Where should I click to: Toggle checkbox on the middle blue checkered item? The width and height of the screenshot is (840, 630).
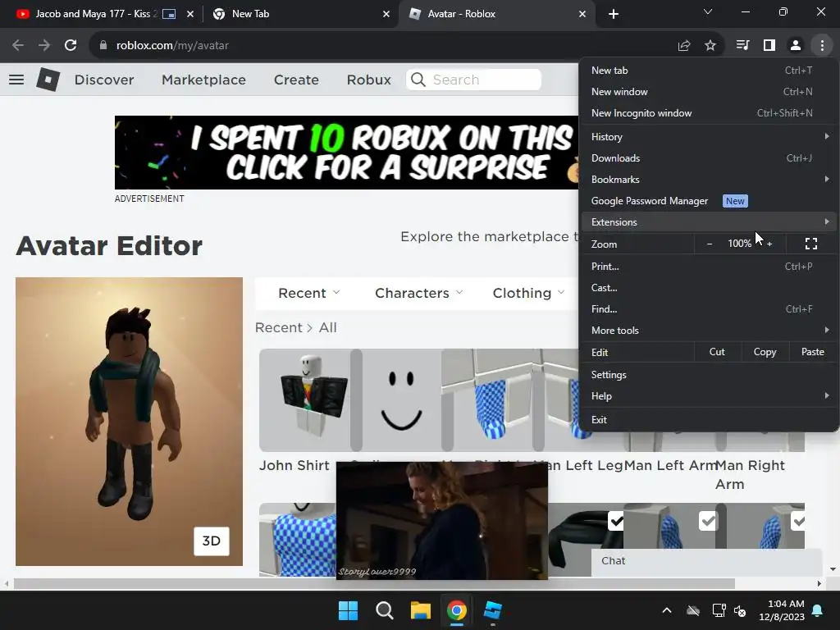click(x=708, y=521)
